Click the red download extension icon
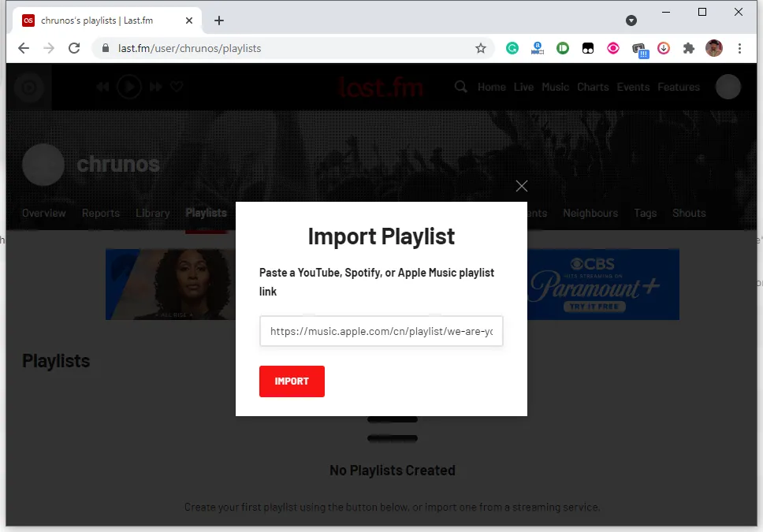The image size is (763, 532). coord(664,48)
